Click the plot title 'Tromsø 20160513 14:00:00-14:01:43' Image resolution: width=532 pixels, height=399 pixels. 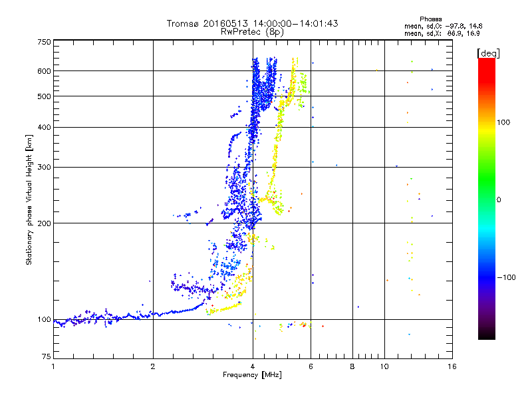click(252, 23)
